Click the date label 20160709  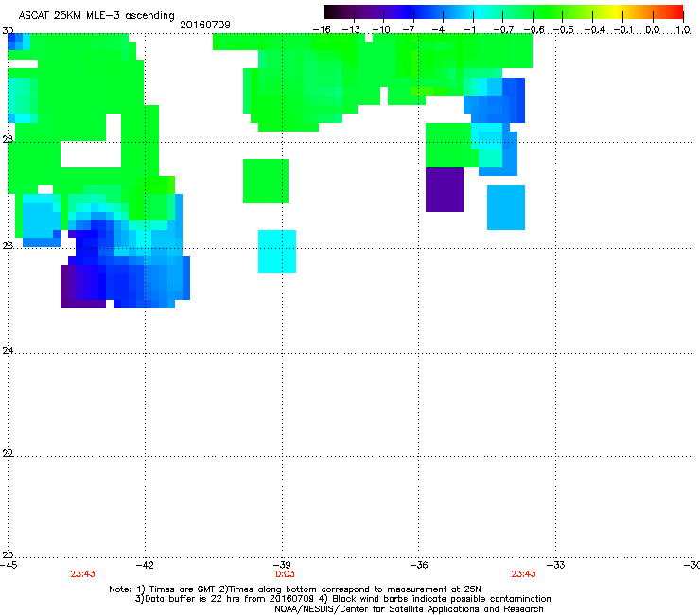coord(205,25)
